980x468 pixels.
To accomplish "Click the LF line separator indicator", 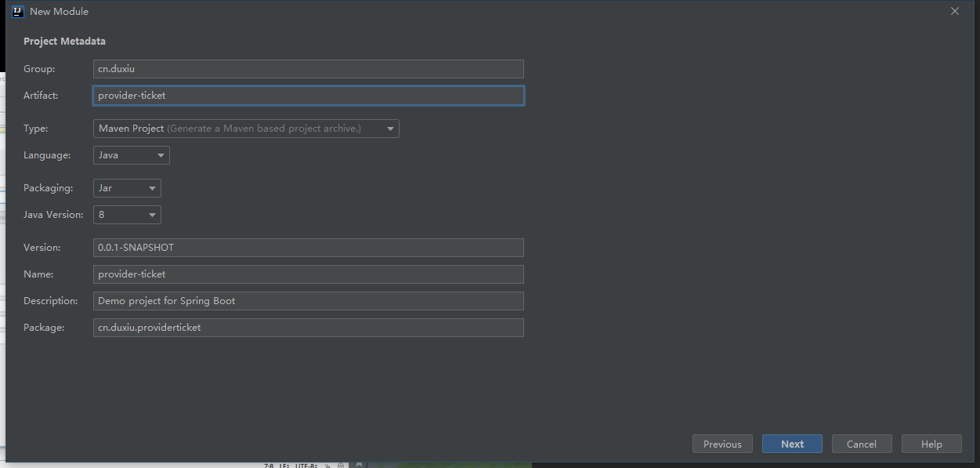I will coord(284,465).
